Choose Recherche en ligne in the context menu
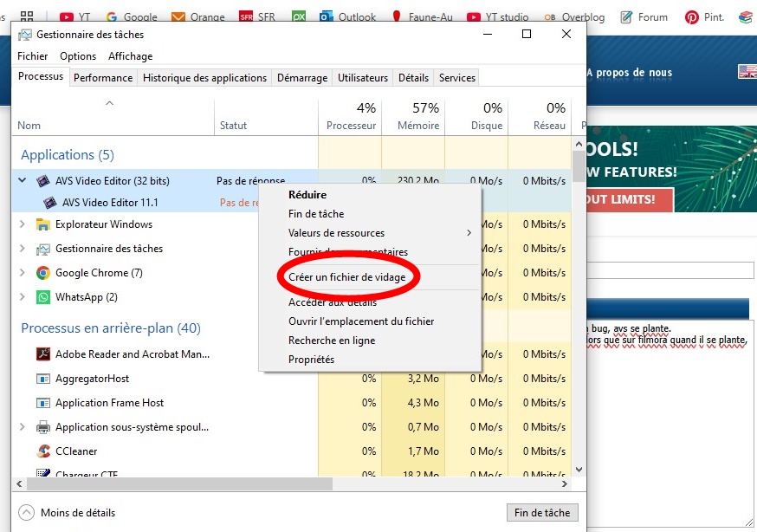Image resolution: width=757 pixels, height=532 pixels. pos(371,341)
